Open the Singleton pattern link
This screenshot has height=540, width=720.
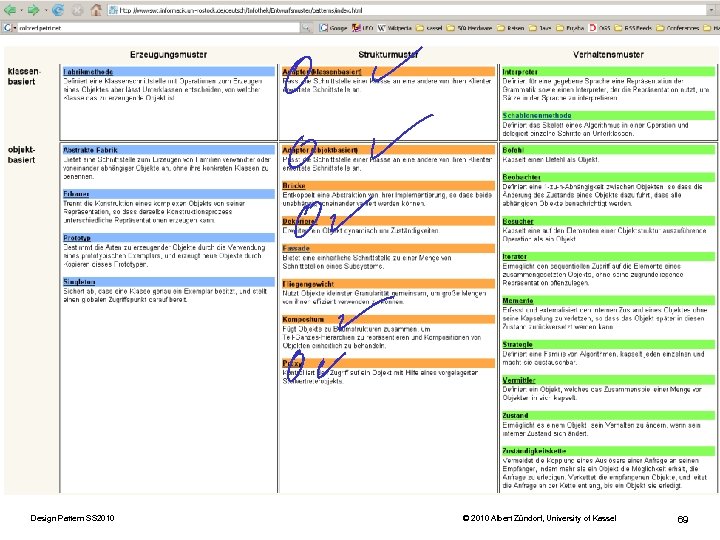click(x=79, y=281)
